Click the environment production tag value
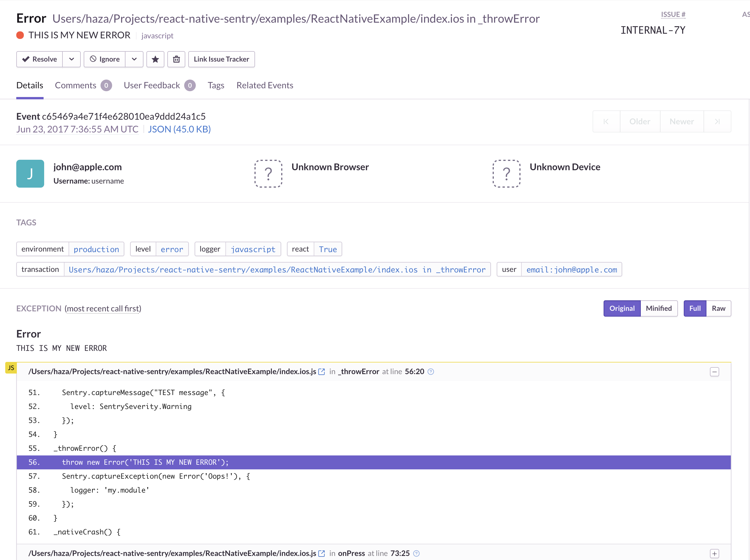 (x=96, y=249)
